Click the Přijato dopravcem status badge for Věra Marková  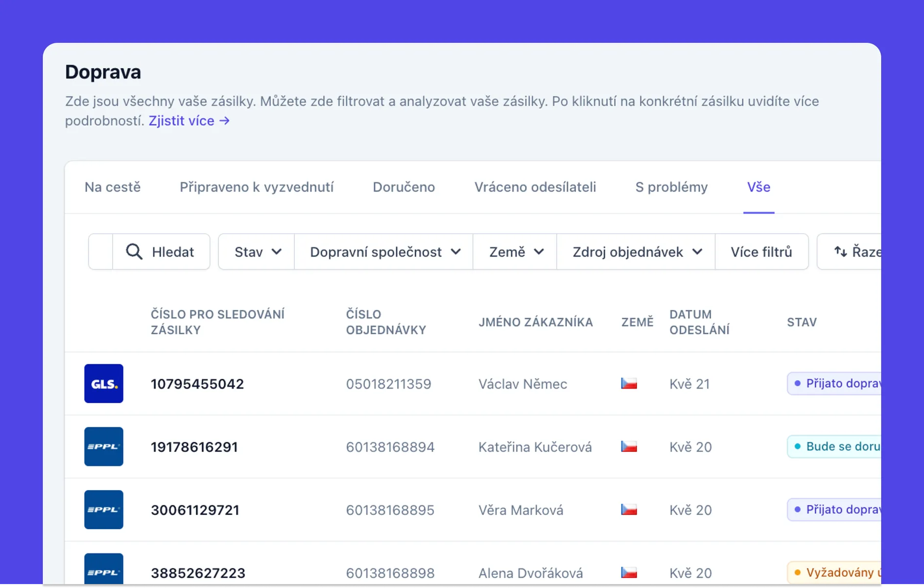pyautogui.click(x=836, y=510)
